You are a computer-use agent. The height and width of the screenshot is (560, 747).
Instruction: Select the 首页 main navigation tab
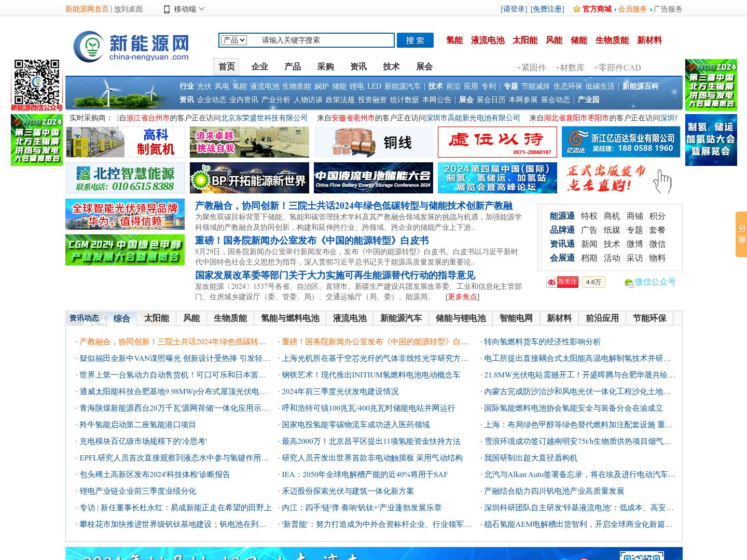pyautogui.click(x=226, y=66)
